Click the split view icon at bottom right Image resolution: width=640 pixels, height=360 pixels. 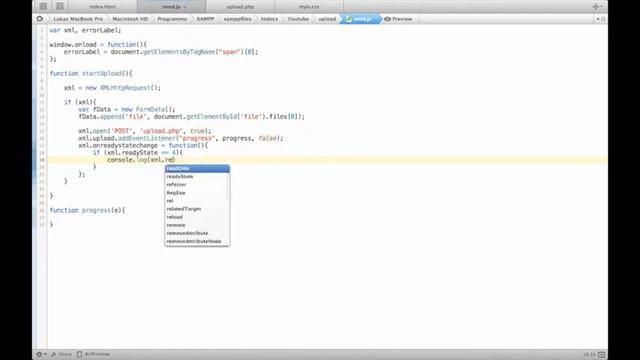pos(601,355)
